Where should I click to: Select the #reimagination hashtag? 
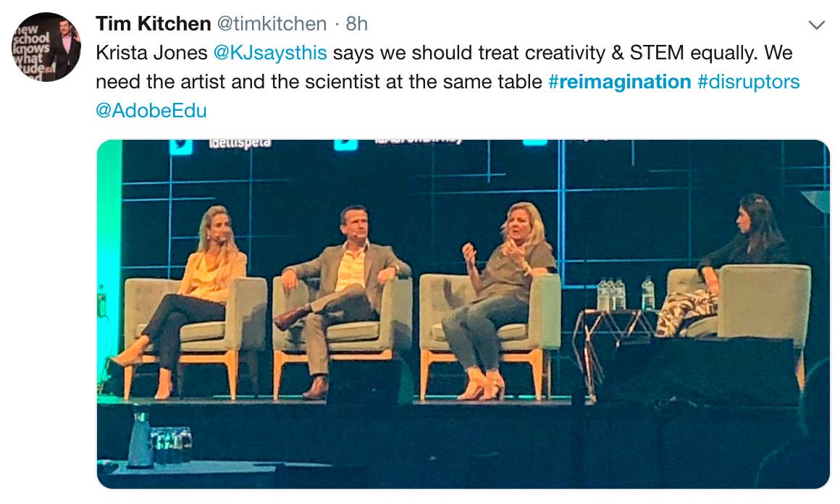click(620, 81)
